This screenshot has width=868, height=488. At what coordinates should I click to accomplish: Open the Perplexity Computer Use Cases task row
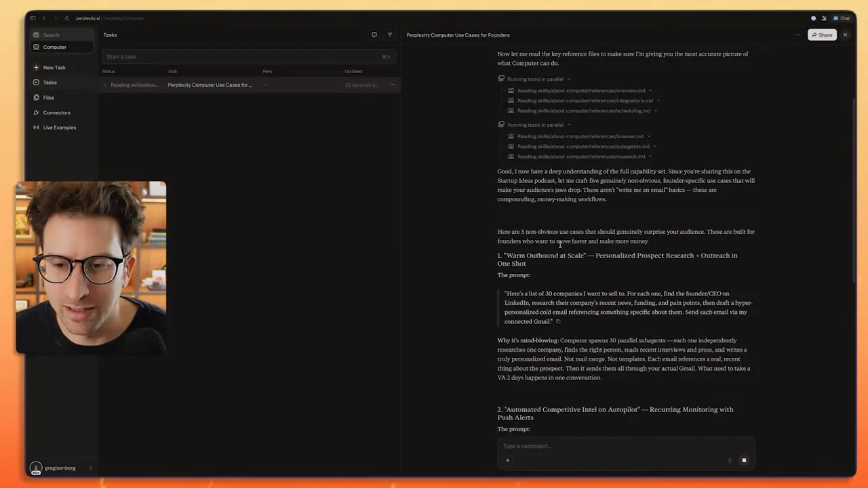click(250, 85)
